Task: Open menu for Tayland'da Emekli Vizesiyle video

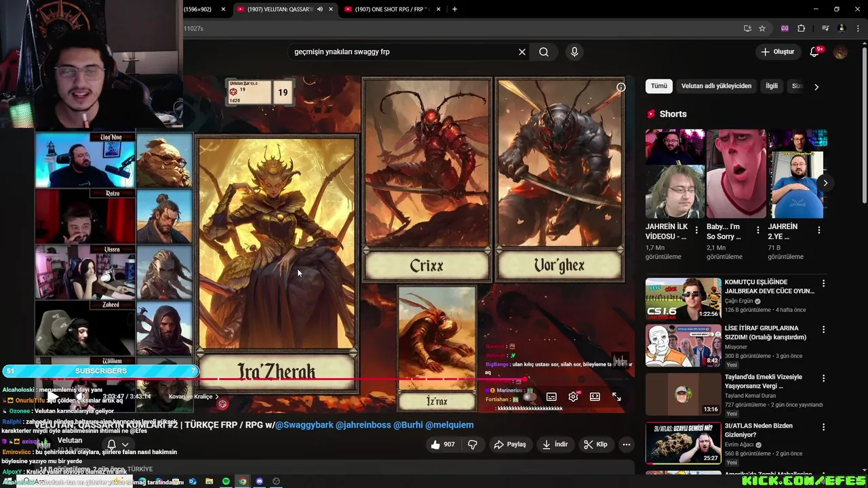Action: (823, 378)
